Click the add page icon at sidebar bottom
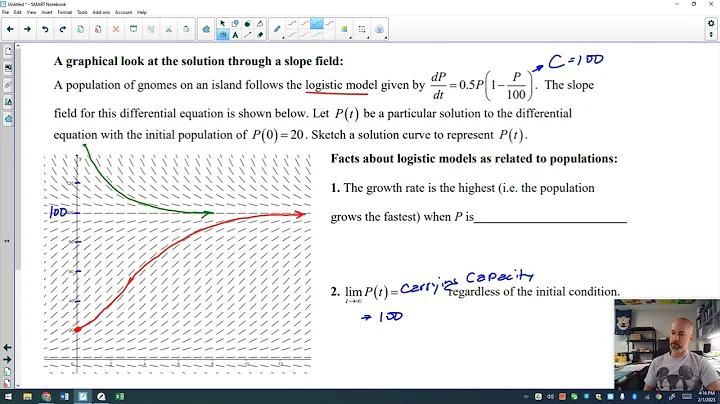 (x=7, y=371)
